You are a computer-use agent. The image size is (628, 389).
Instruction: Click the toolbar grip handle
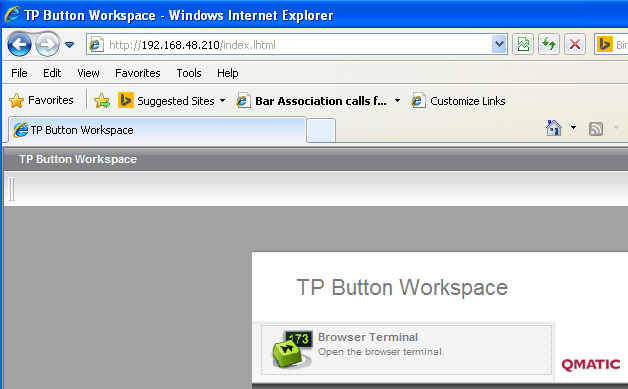(x=12, y=189)
